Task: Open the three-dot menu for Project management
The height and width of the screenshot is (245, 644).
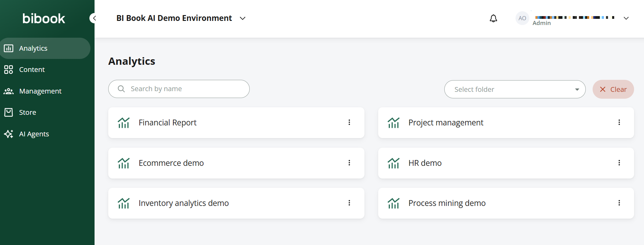Action: coord(619,122)
